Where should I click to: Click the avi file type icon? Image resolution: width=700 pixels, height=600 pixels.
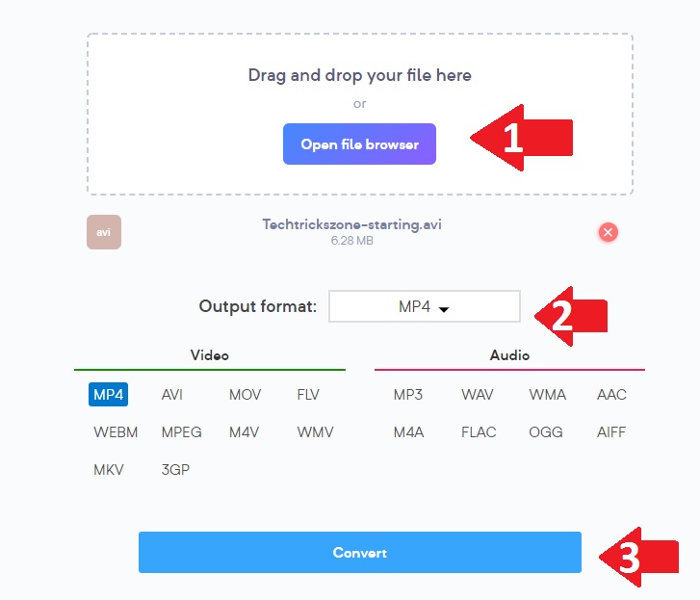pos(103,232)
